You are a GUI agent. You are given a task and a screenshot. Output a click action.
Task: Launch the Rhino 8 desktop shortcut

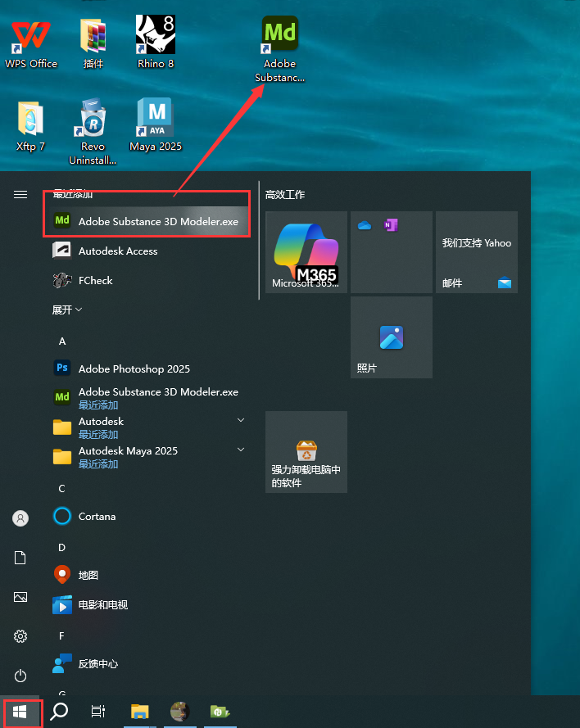click(156, 43)
